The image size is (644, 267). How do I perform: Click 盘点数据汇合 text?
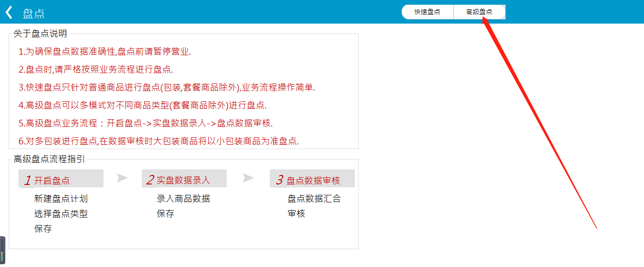pyautogui.click(x=314, y=199)
